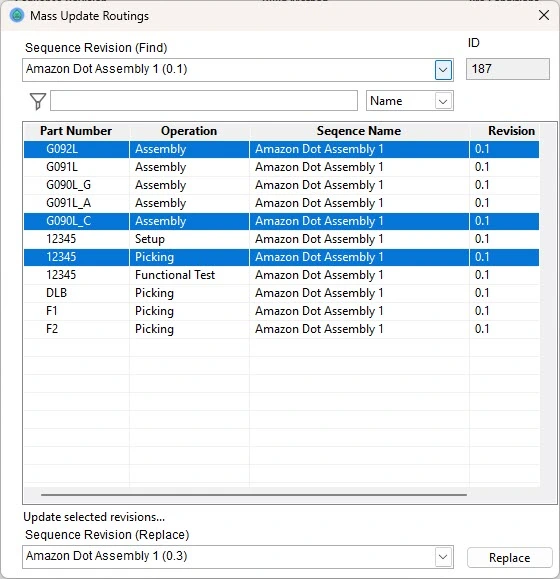
Task: Click the Replace button
Action: tap(509, 558)
